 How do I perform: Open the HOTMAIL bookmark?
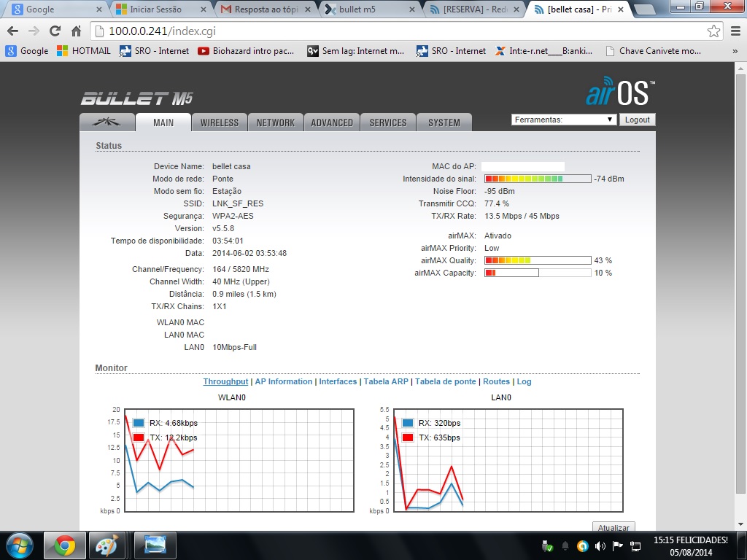[83, 51]
